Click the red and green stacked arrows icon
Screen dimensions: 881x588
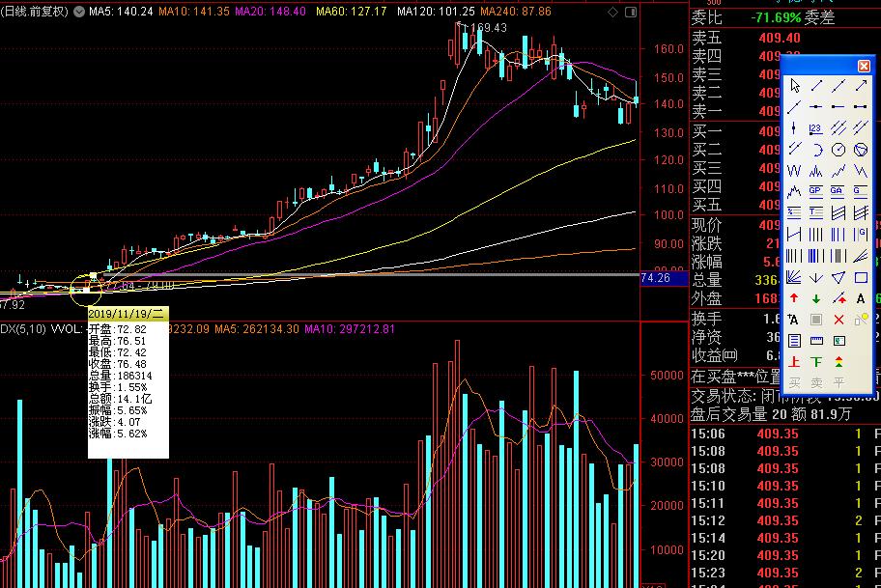(838, 362)
